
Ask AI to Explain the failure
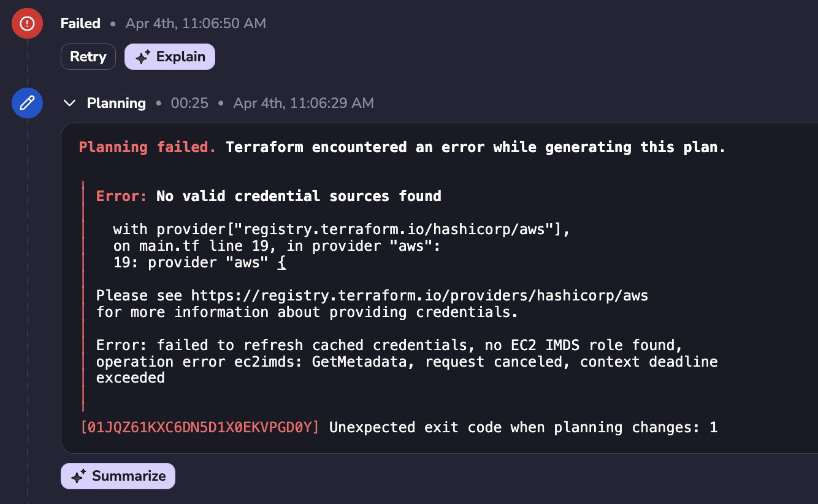coord(170,56)
